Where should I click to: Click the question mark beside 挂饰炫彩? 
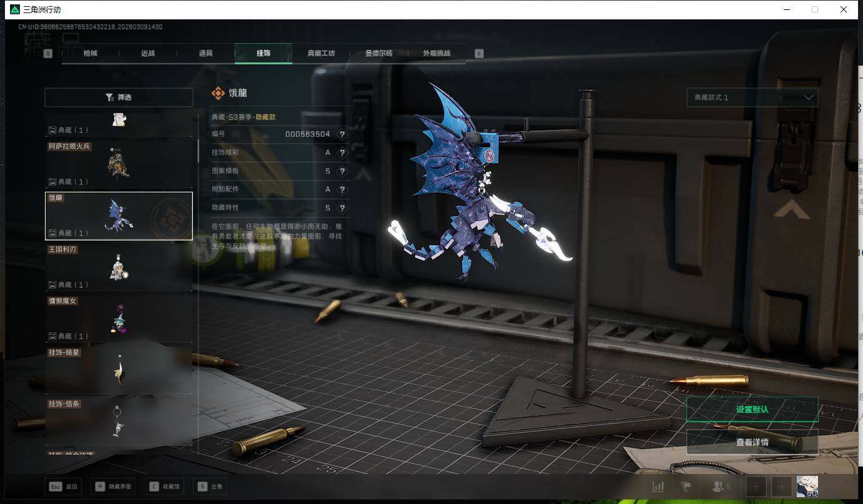click(342, 153)
